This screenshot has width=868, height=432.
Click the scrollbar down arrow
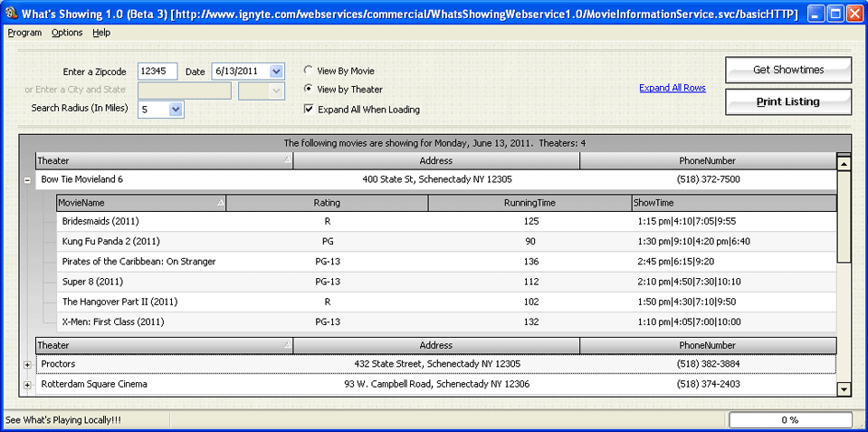coord(844,389)
